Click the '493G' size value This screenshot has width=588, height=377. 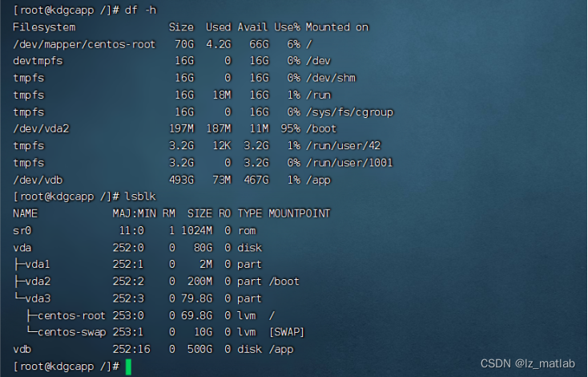[182, 180]
